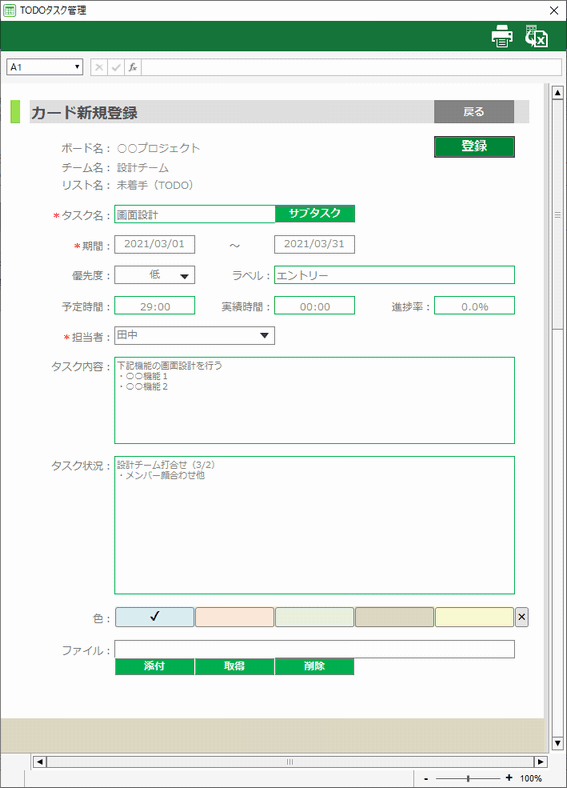This screenshot has height=788, width=567.
Task: Click the タスク状況 text area
Action: 315,525
